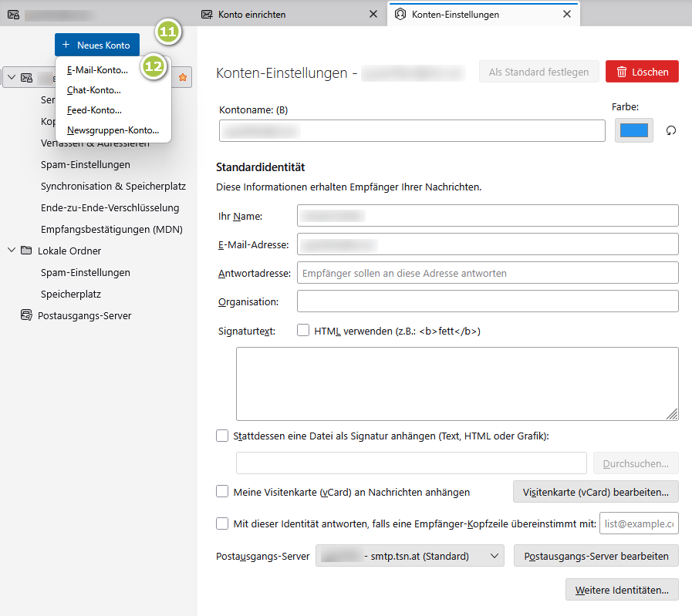Click the blue Farbe color swatch
Viewport: 692px width, 616px height.
click(x=633, y=130)
